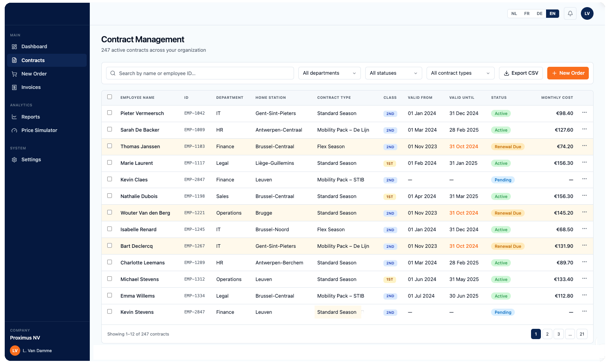Image resolution: width=607 pixels, height=364 pixels.
Task: Click the pagination ellipsis button
Action: (570, 334)
